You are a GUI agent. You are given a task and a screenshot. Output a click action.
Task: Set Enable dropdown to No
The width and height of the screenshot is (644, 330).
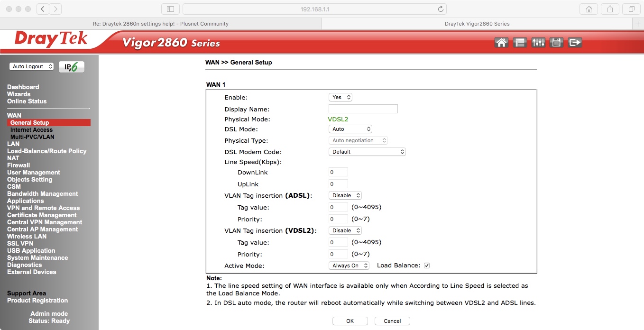point(340,97)
